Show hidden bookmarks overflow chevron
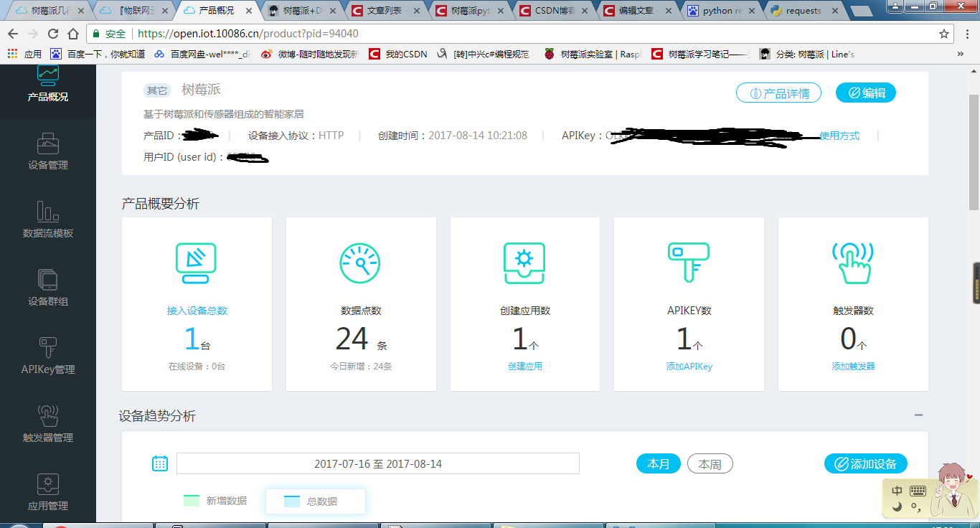 (961, 54)
